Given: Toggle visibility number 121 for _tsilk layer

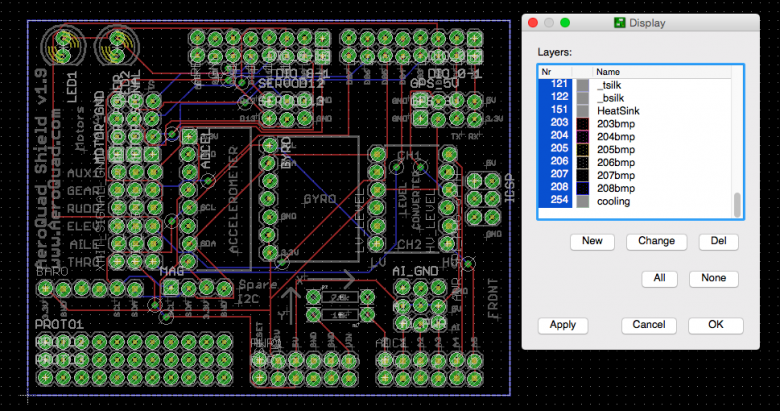Looking at the screenshot, I should point(558,83).
